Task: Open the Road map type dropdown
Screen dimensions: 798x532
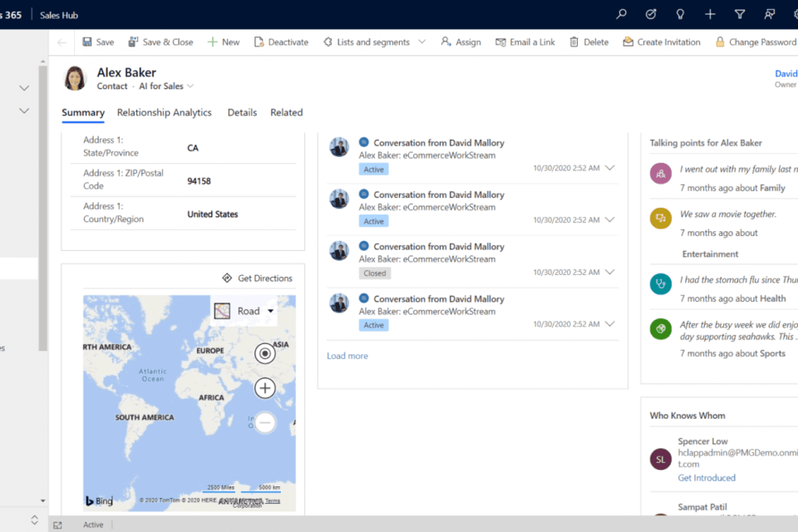Action: (x=244, y=311)
